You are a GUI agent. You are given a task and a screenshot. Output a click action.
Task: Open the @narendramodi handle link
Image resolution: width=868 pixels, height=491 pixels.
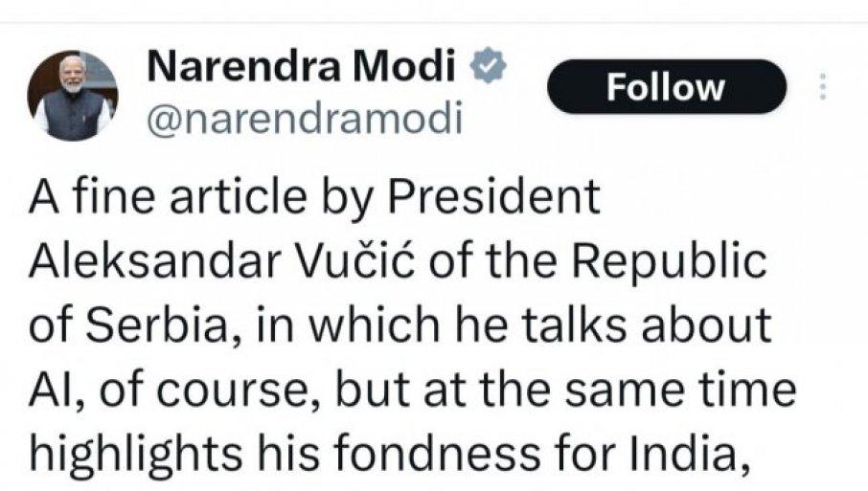pos(302,118)
